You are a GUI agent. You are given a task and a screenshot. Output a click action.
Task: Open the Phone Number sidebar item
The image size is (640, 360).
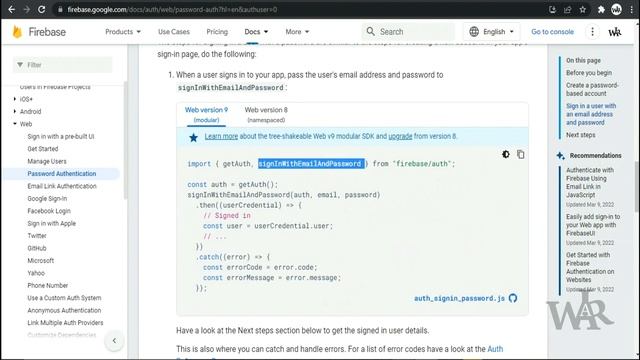click(48, 285)
